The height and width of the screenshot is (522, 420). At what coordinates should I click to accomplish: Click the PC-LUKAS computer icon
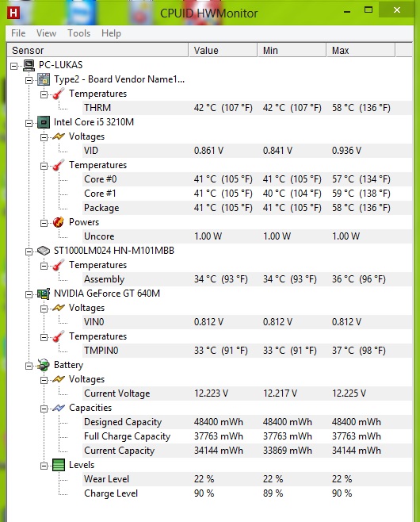[x=29, y=65]
